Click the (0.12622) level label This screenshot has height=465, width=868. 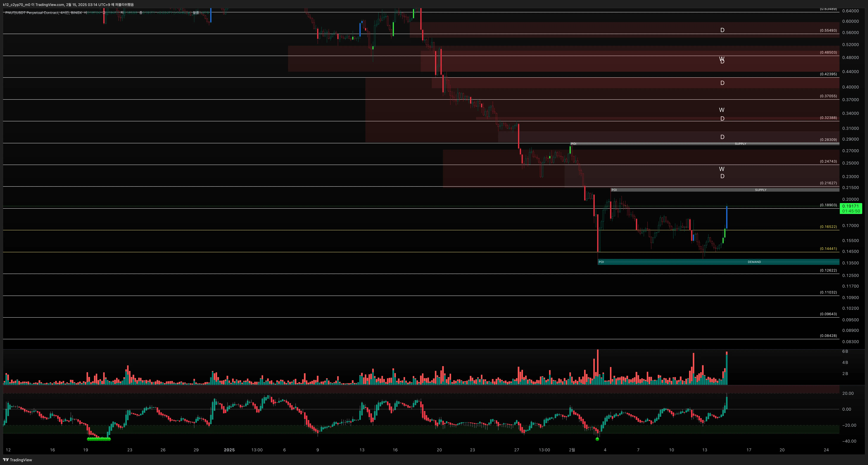point(828,271)
